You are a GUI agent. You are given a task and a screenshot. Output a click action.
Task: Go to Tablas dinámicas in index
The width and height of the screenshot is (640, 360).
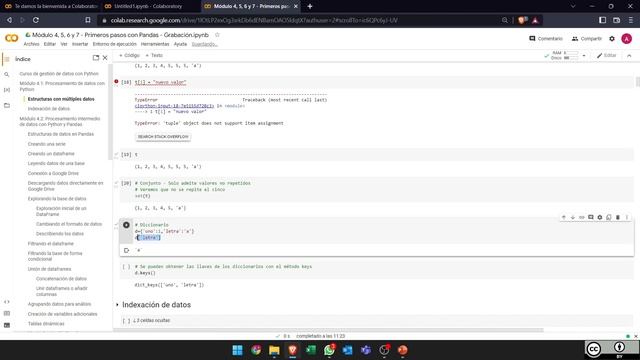(46, 324)
